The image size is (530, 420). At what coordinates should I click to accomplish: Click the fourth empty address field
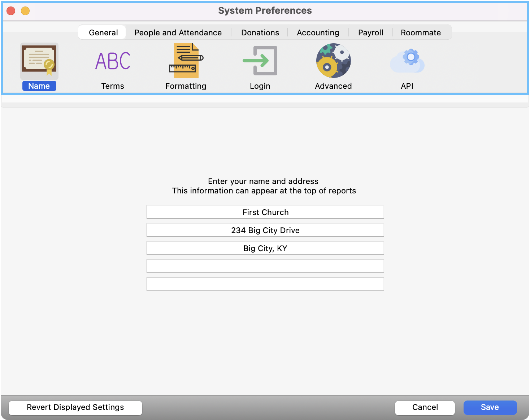[265, 266]
